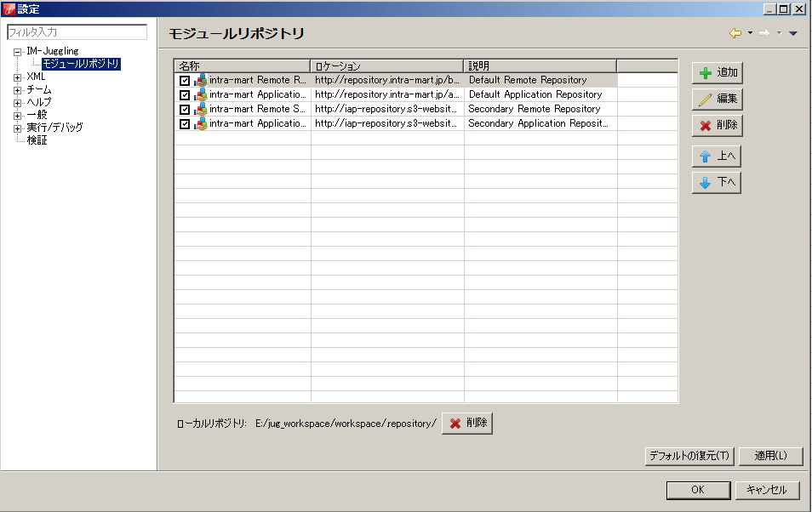
Task: Select the IM-Juggling tree item
Action: click(52, 51)
